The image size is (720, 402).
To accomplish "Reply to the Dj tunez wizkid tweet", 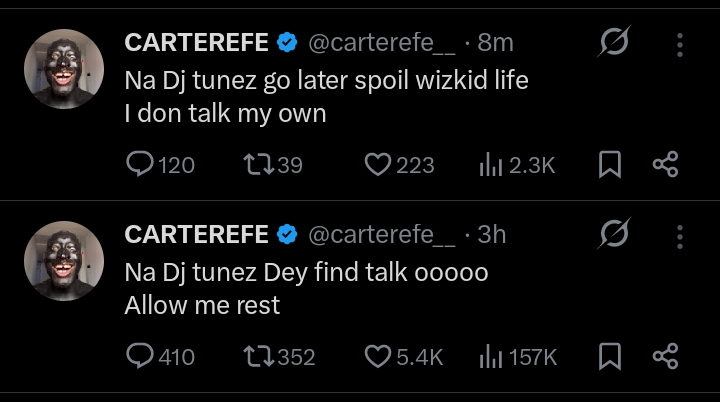I will pyautogui.click(x=140, y=165).
